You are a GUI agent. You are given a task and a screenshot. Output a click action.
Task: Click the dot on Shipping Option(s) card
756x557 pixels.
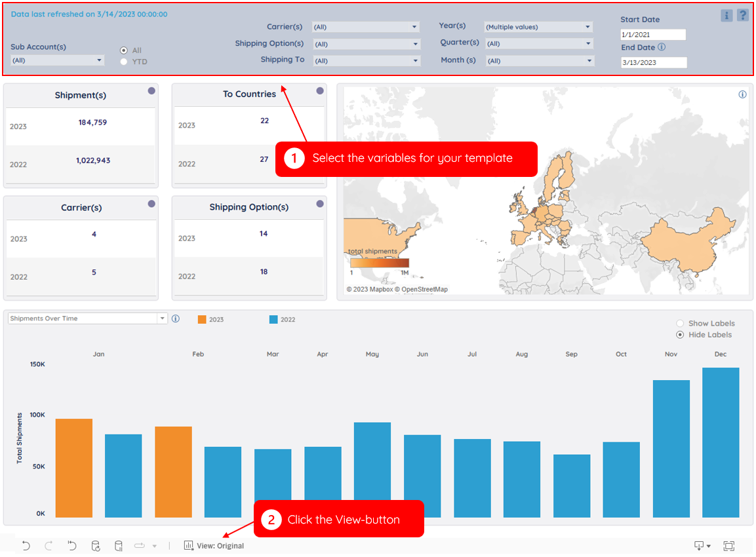[320, 204]
